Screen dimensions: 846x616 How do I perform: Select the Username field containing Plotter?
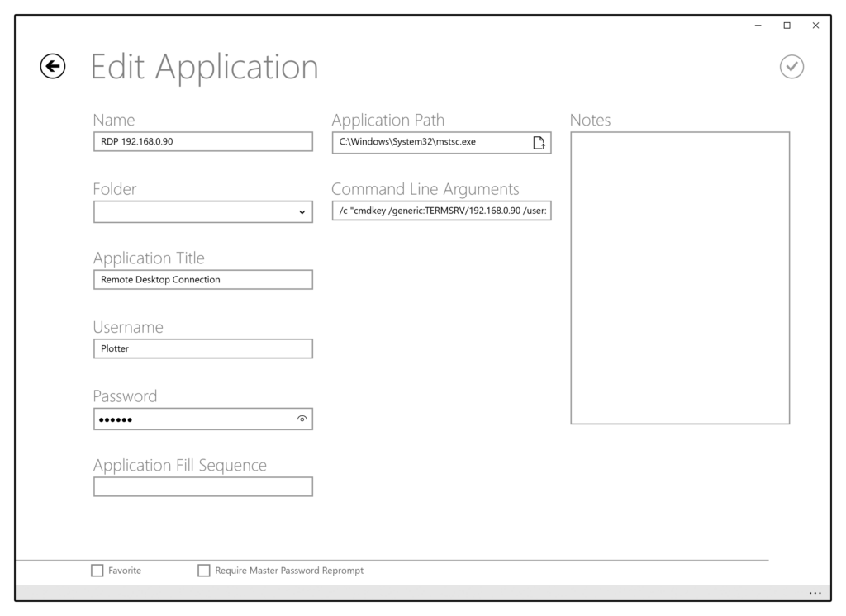click(x=202, y=349)
